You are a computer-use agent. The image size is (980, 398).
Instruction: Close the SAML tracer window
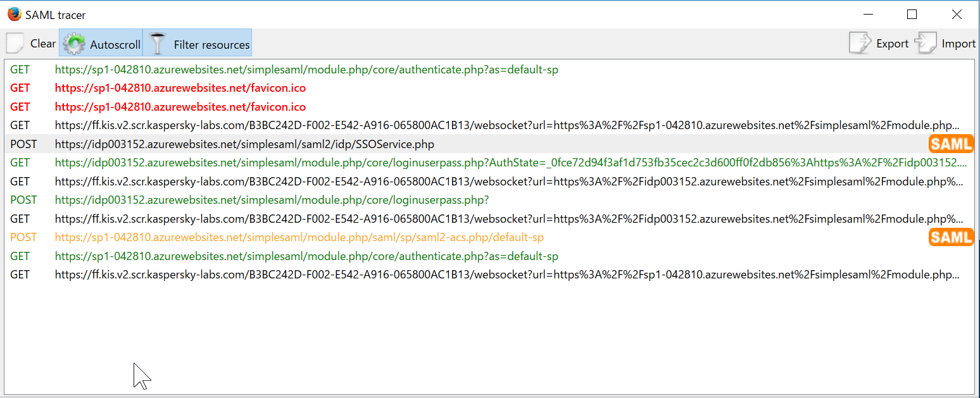pos(957,14)
